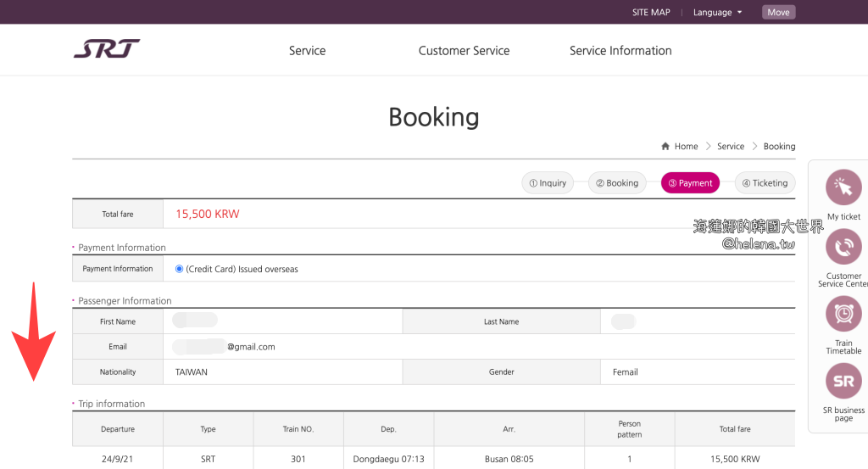Click the SITE MAP link

(651, 13)
